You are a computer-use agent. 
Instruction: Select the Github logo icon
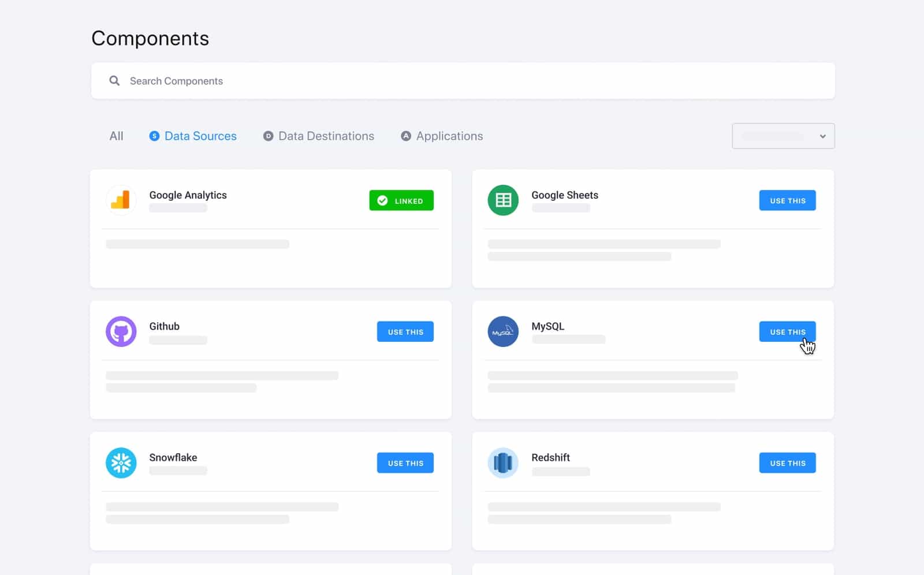(x=121, y=331)
